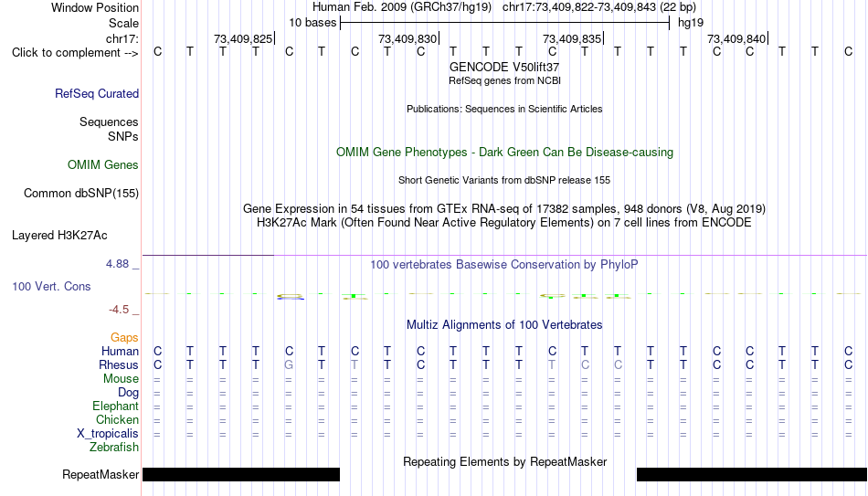Select the X_tropicalis species row label
This screenshot has width=868, height=496.
point(108,434)
